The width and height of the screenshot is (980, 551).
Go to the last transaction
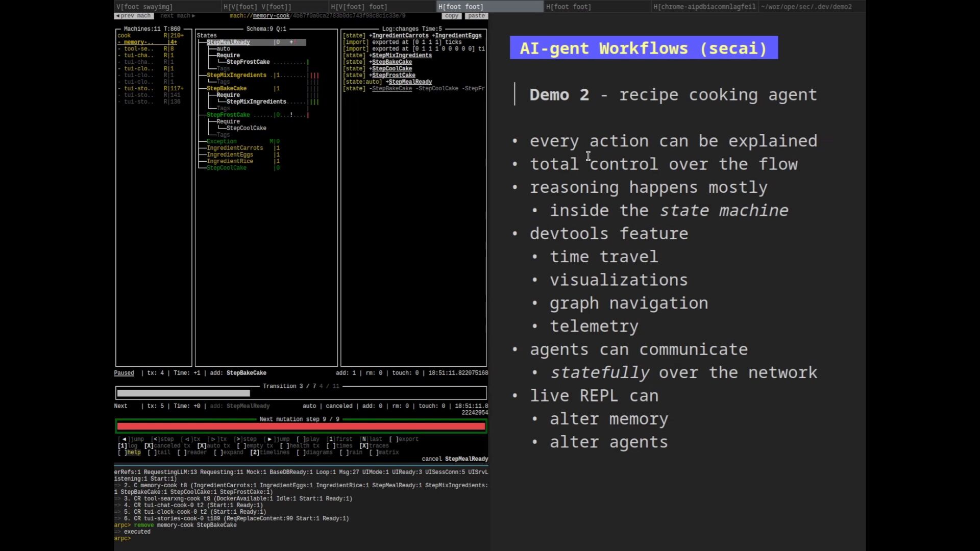371,439
